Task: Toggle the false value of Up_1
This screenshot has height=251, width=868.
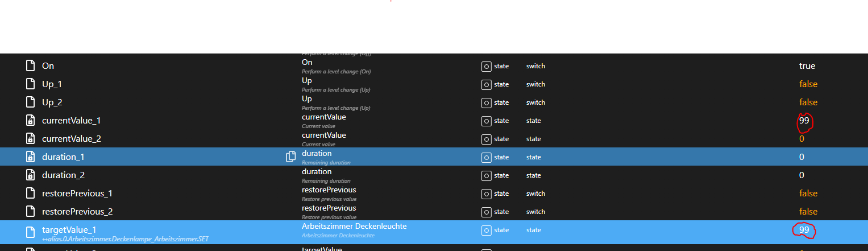Action: tap(808, 84)
